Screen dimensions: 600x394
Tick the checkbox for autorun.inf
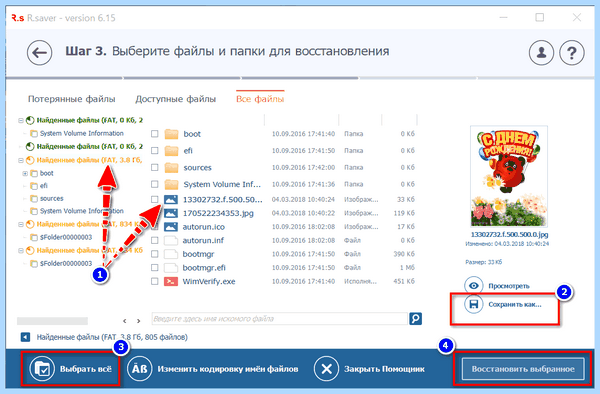click(155, 241)
